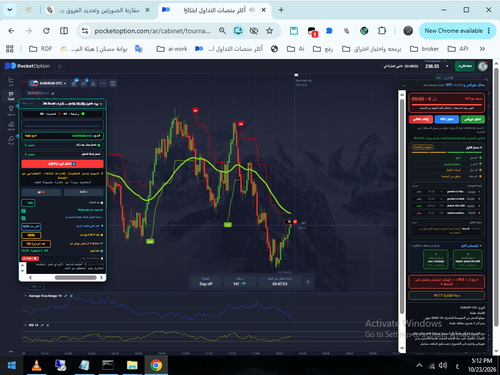Open the apps grid in bookmarks bar
This screenshot has width=500, height=375.
(x=10, y=49)
